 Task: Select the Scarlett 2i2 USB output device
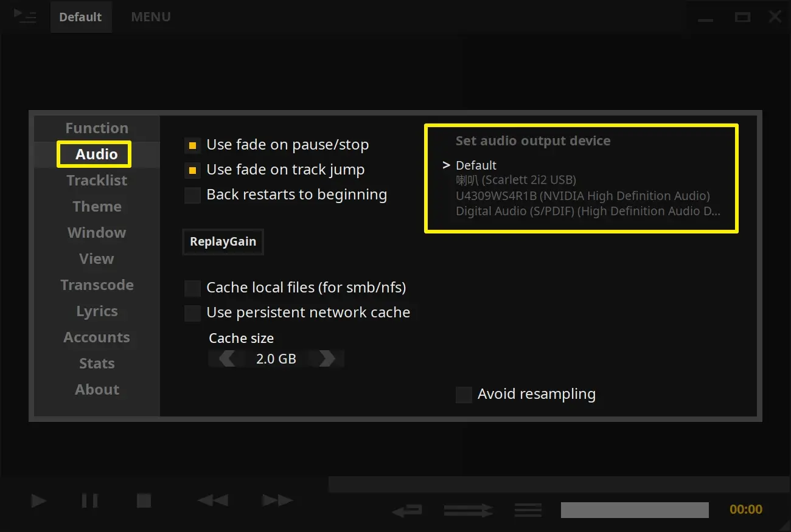point(516,180)
